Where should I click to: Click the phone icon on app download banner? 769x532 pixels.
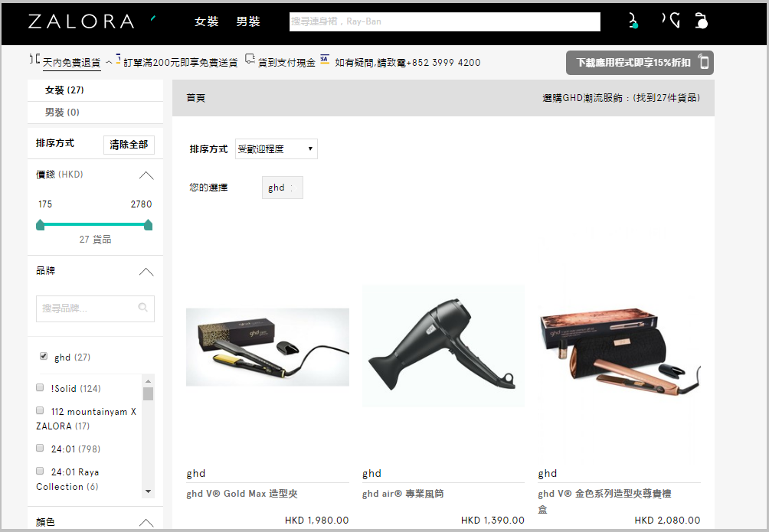pos(704,62)
